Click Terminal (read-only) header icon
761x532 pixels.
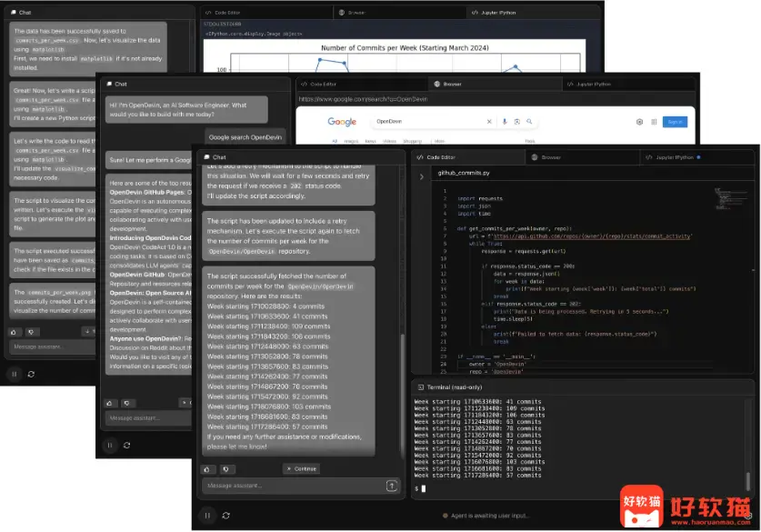pyautogui.click(x=420, y=387)
